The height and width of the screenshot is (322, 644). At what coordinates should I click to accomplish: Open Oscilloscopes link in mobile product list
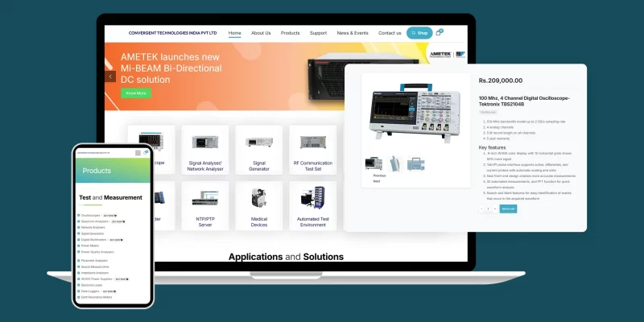[90, 216]
